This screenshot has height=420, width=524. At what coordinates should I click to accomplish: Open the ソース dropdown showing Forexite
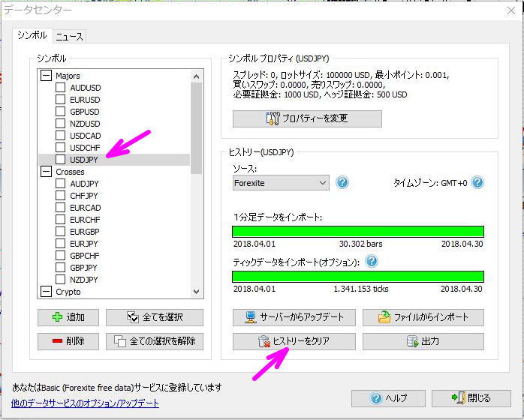tap(281, 182)
